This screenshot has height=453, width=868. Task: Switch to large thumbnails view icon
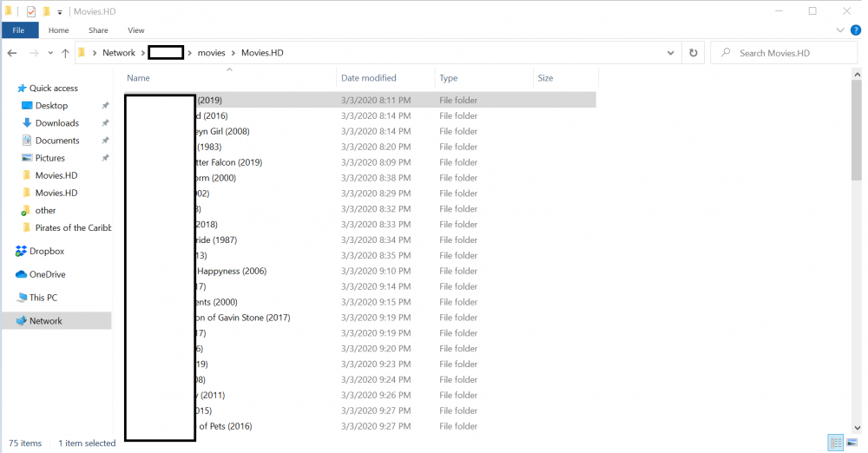point(852,443)
